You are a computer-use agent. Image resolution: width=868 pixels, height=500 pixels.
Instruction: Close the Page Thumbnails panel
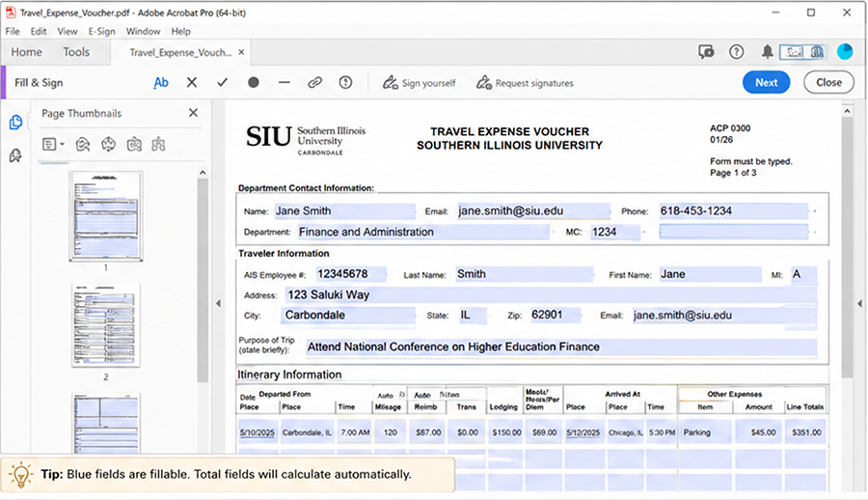point(193,113)
